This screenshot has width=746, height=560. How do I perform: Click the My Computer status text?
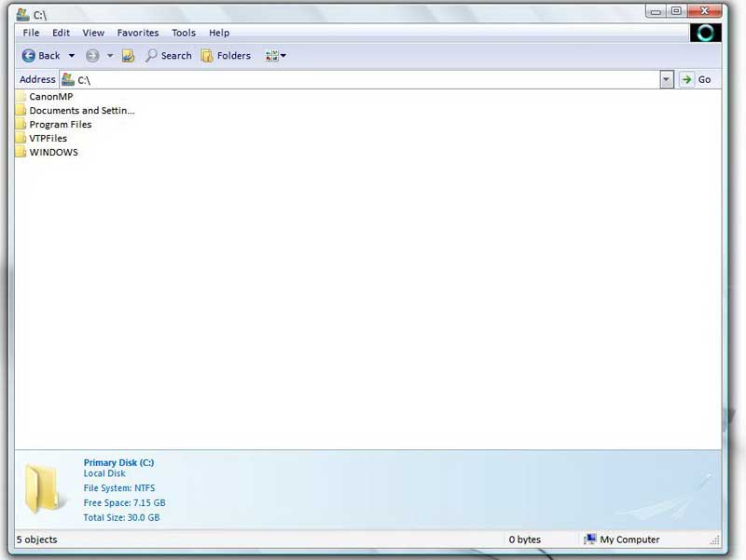point(629,540)
